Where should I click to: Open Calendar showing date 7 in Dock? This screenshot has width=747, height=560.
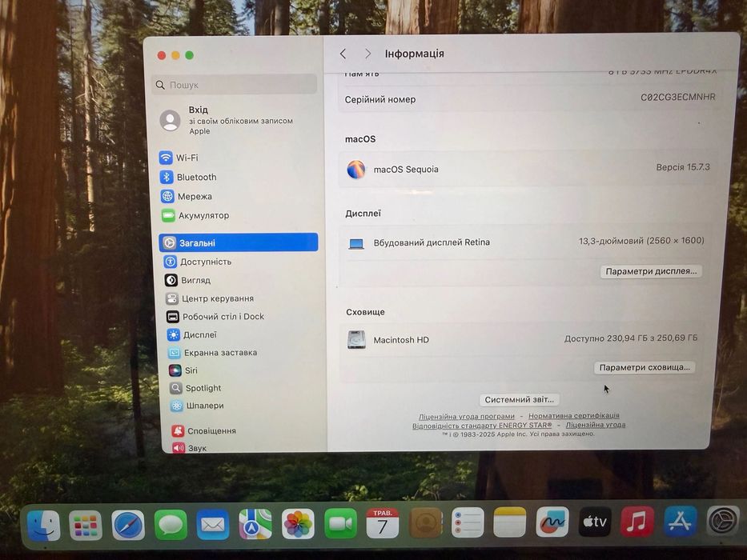[383, 523]
